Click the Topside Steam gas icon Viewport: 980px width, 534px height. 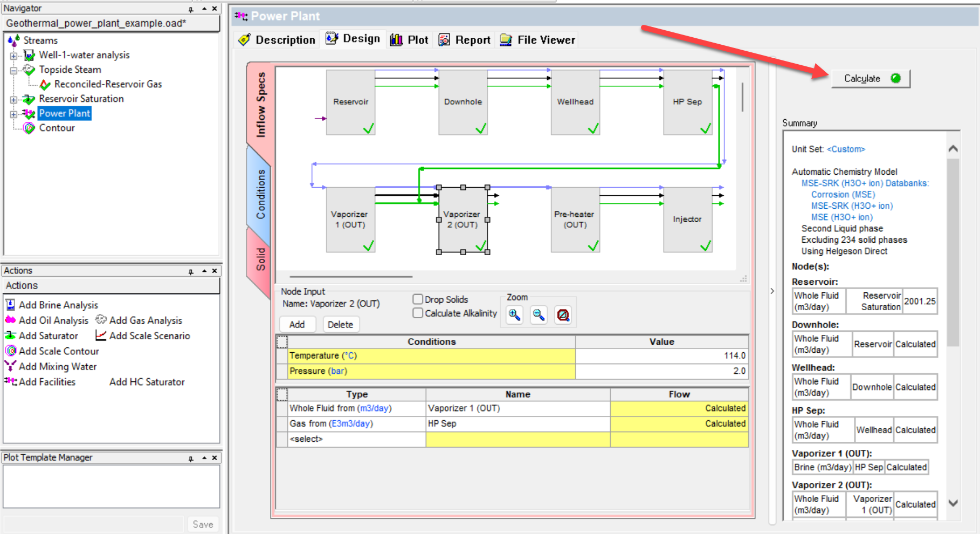[x=29, y=70]
